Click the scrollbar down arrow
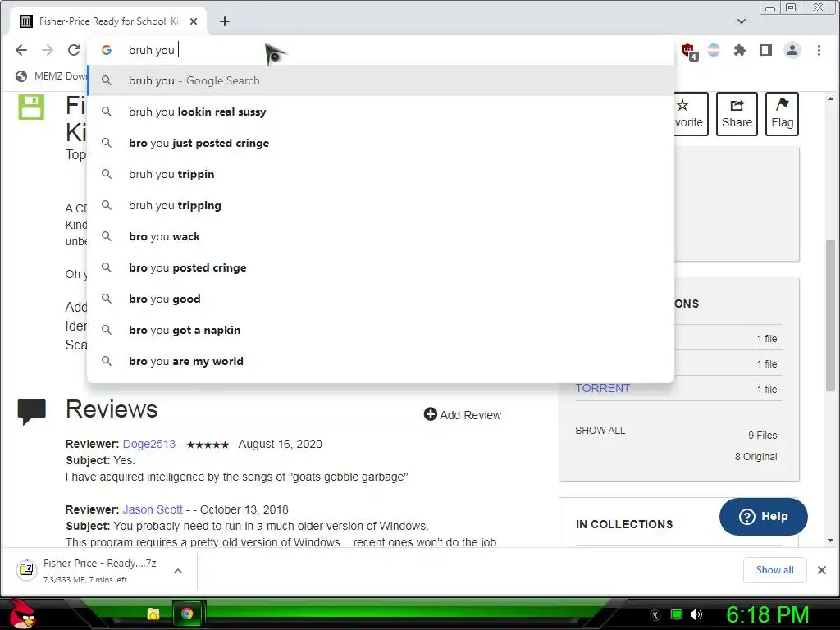 click(x=830, y=541)
